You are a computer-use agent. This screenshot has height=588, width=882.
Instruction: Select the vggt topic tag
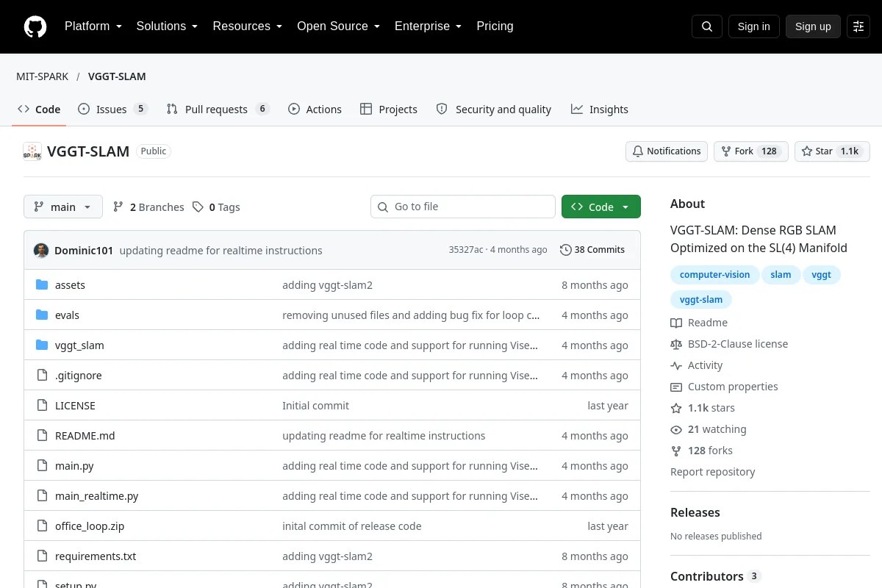pos(822,275)
